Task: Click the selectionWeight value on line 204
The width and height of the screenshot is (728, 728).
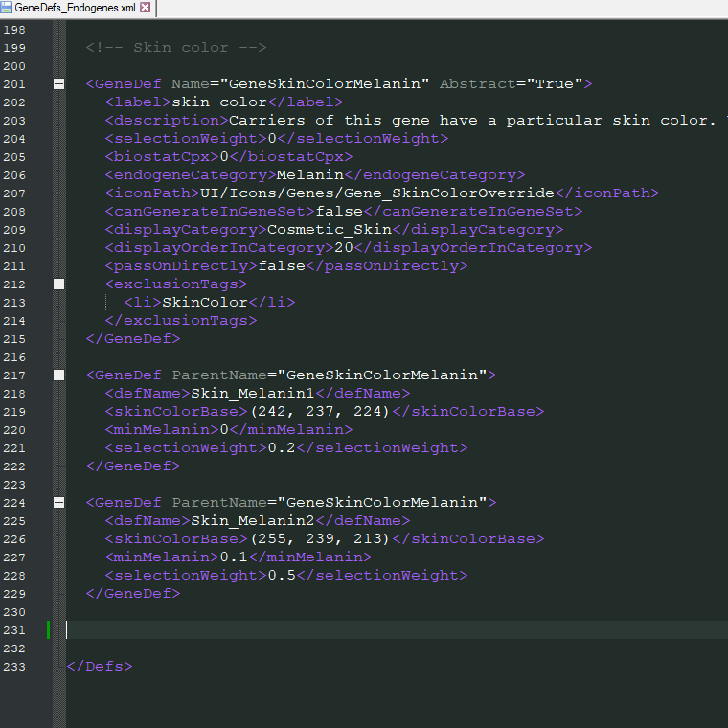Action: point(272,138)
